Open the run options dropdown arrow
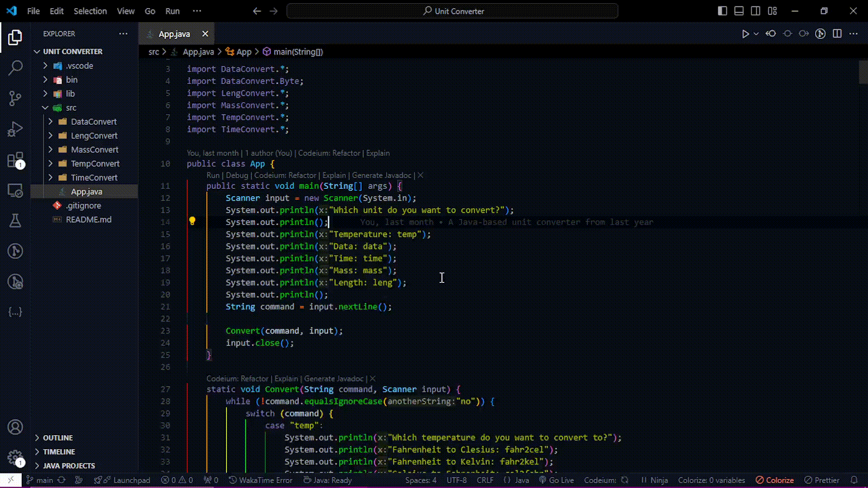This screenshot has width=868, height=488. [x=756, y=34]
